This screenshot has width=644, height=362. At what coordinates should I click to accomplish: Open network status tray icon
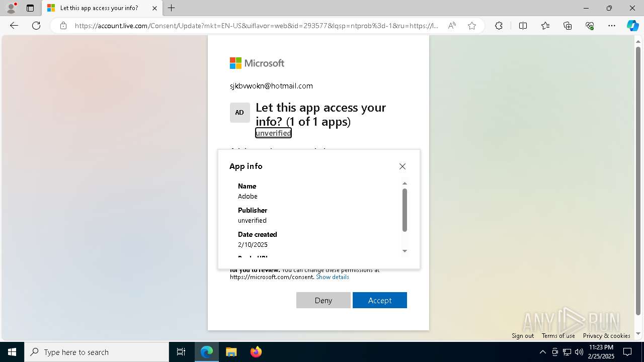click(567, 352)
